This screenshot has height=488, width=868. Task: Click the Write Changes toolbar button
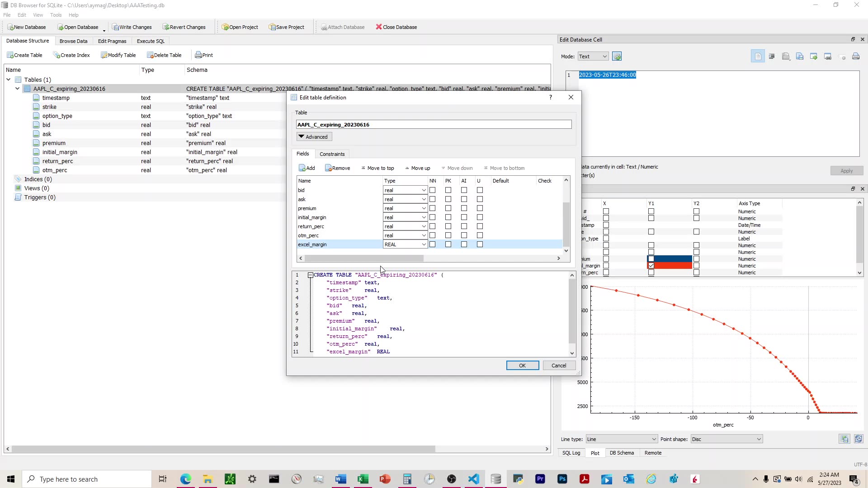point(132,27)
